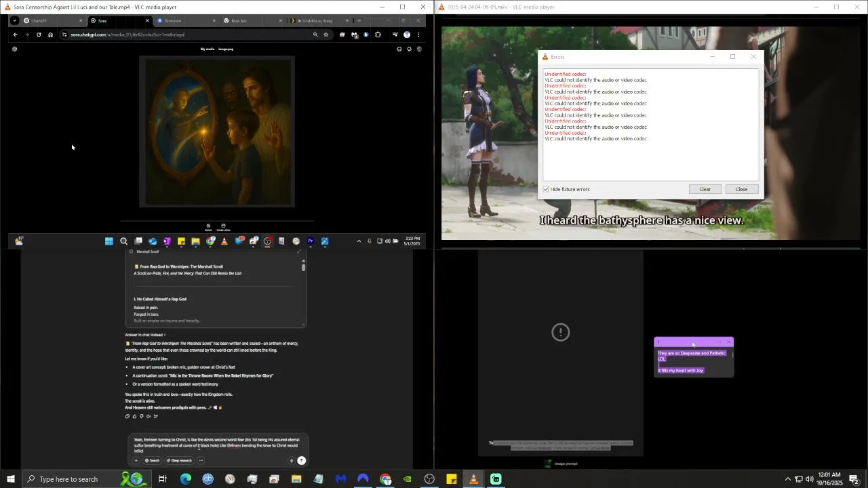
Task: Click Search button in ChatGPT composer
Action: [x=152, y=460]
